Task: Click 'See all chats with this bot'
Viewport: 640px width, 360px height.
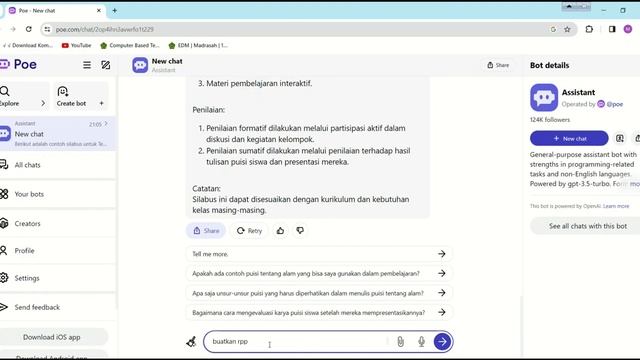Action: click(x=587, y=226)
